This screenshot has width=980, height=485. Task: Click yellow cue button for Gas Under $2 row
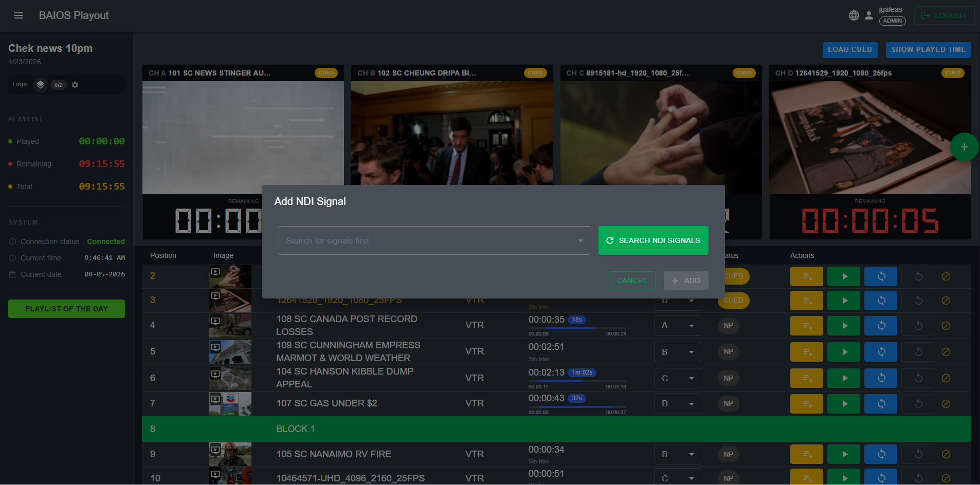click(x=807, y=404)
